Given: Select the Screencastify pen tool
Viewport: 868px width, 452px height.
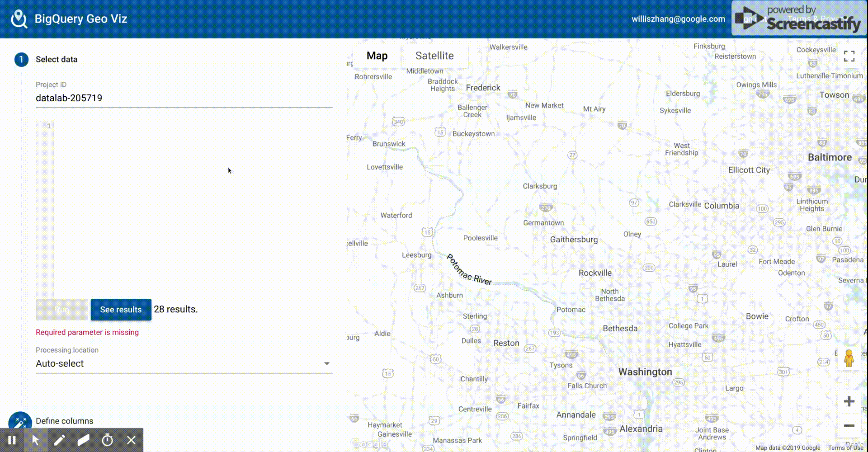Looking at the screenshot, I should tap(60, 440).
